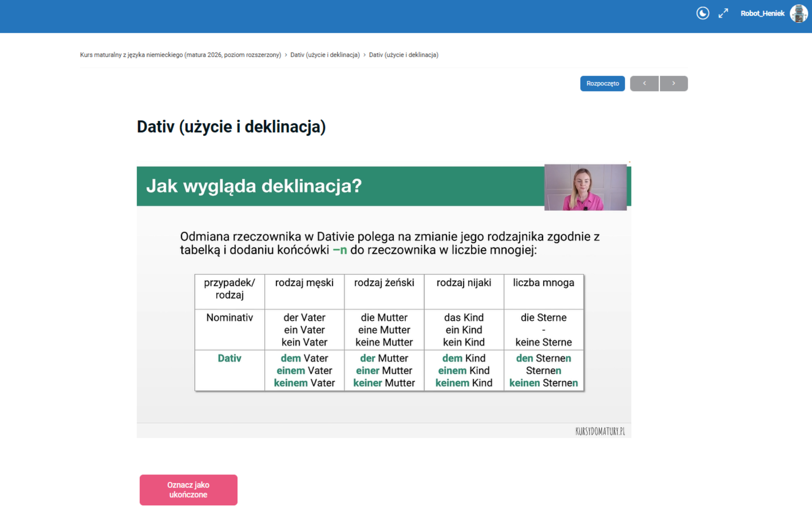The height and width of the screenshot is (507, 812).
Task: Open the Robot_Heniek user menu
Action: pos(762,14)
